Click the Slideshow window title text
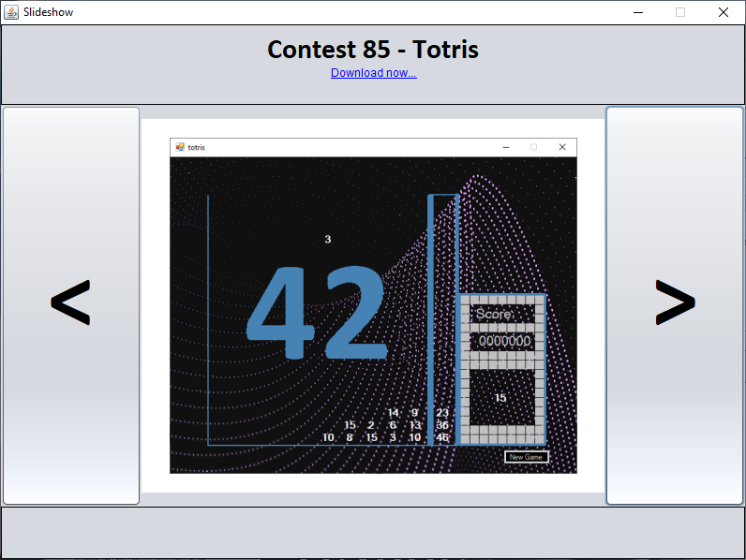Screen dimensions: 746x560 point(48,12)
